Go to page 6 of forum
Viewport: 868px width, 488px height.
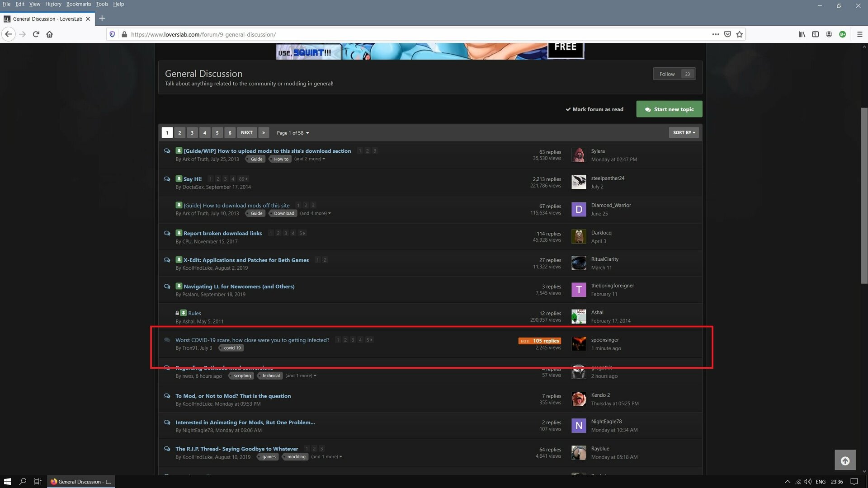230,132
